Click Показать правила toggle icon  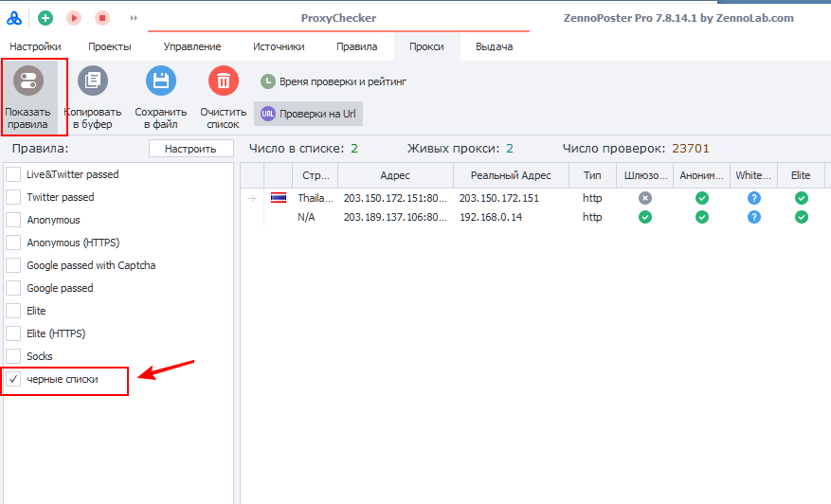[x=27, y=81]
